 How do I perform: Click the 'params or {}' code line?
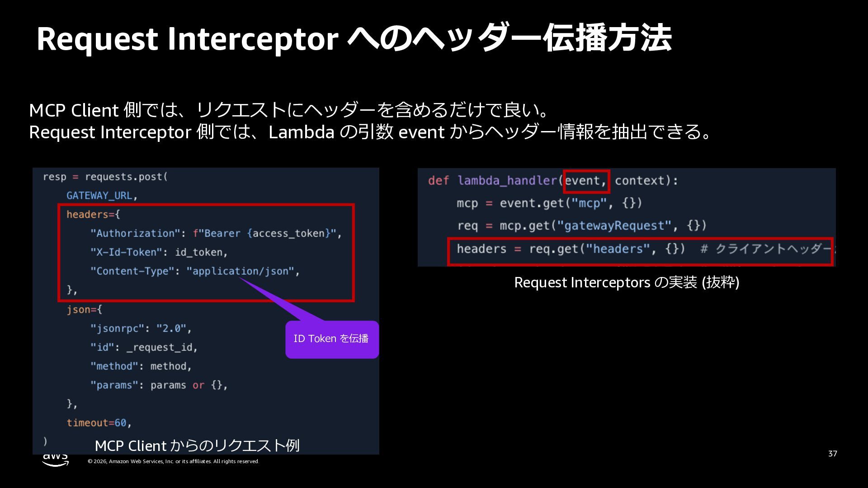click(159, 385)
